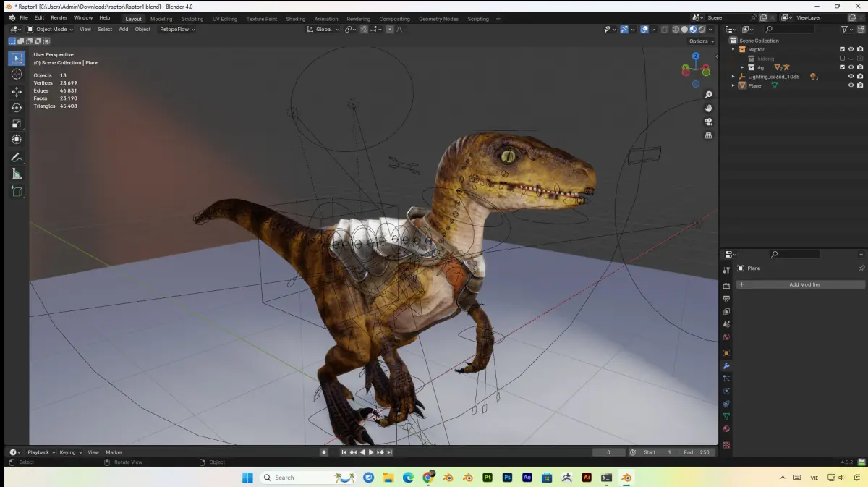Click the End frame field
Image resolution: width=868 pixels, height=487 pixels.
pos(697,452)
